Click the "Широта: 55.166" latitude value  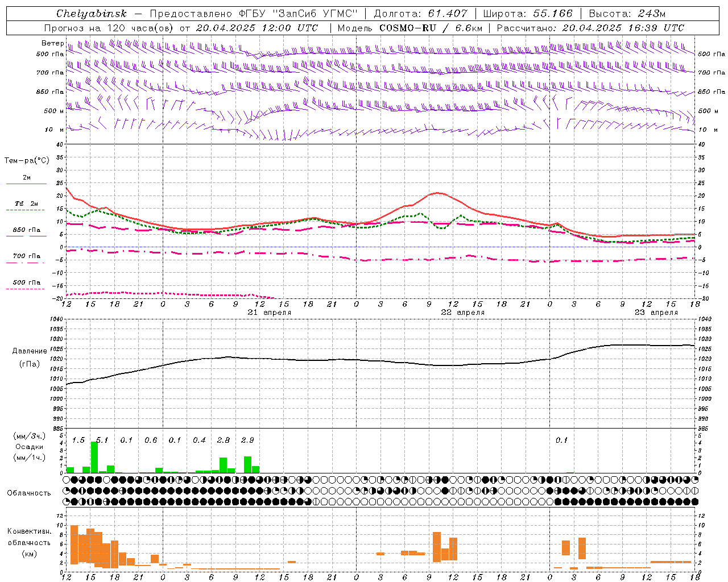tap(528, 14)
